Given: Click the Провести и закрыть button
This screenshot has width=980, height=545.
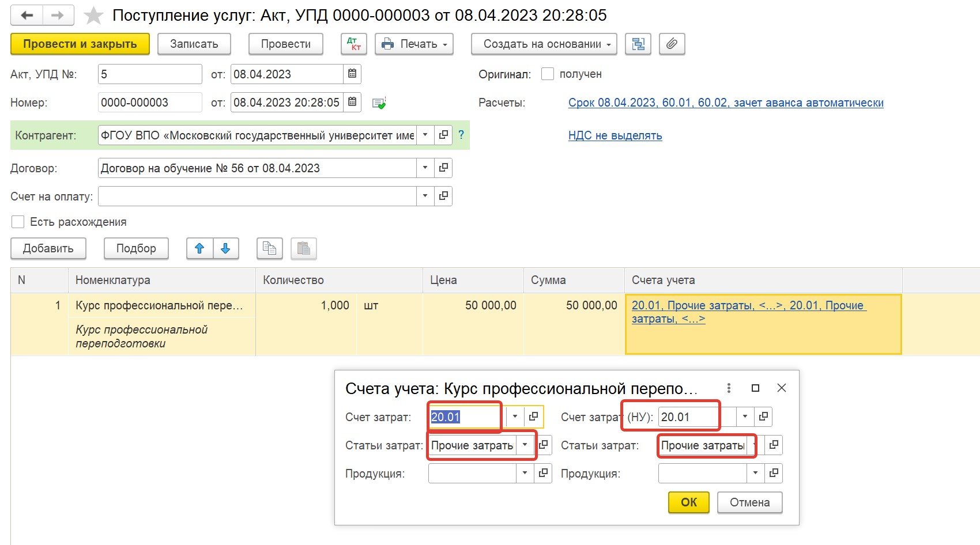Looking at the screenshot, I should click(80, 44).
